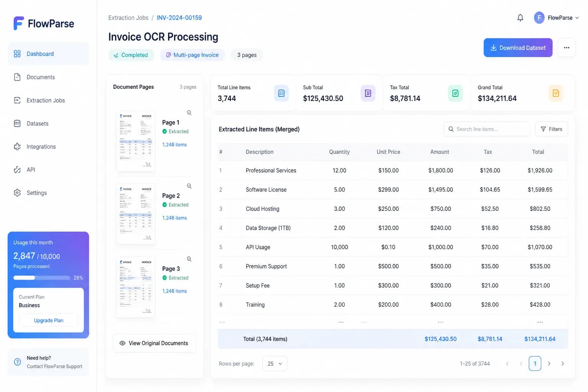Viewport: 588px width, 392px height.
Task: Click the Page 3 magnifier icon
Action: tap(189, 259)
